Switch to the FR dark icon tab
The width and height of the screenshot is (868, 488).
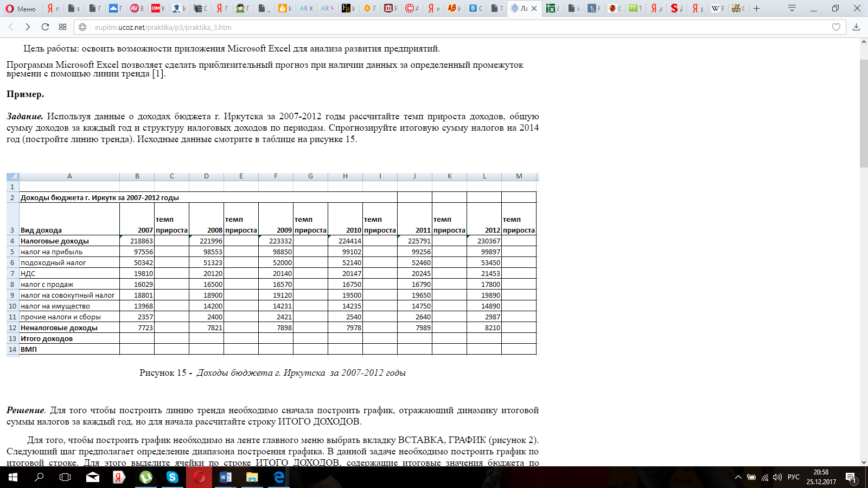click(348, 8)
